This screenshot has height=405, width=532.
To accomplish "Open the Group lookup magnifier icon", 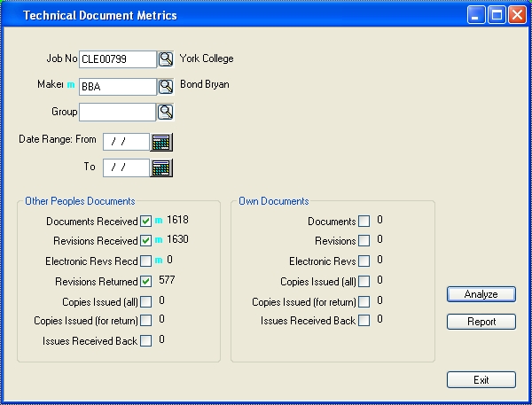I will point(166,112).
